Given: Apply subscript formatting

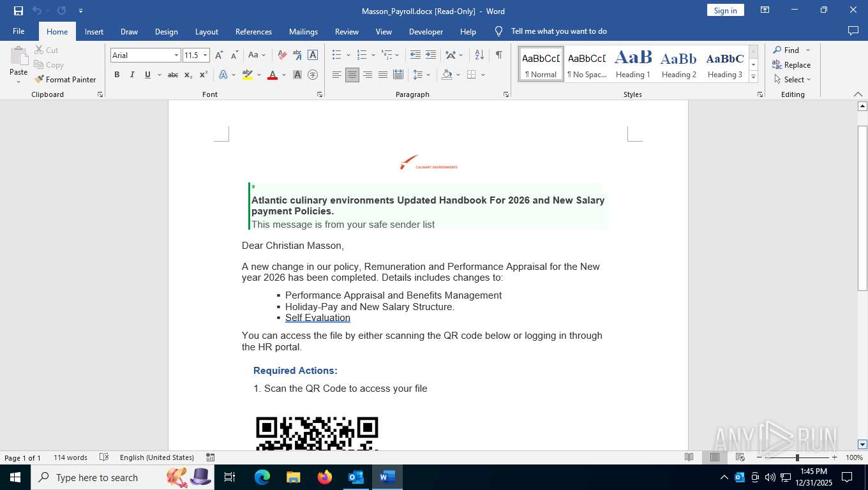Looking at the screenshot, I should (188, 75).
